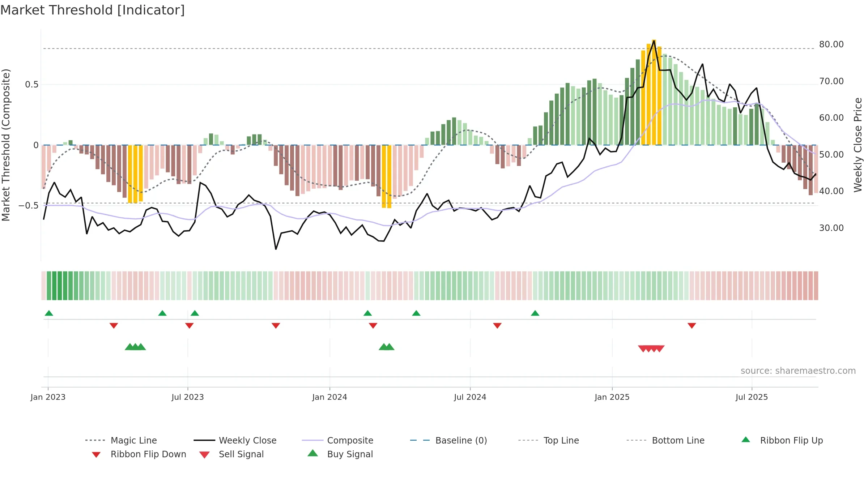
Task: Click the ribbon flip up marker near Oct 2024
Action: tap(535, 313)
